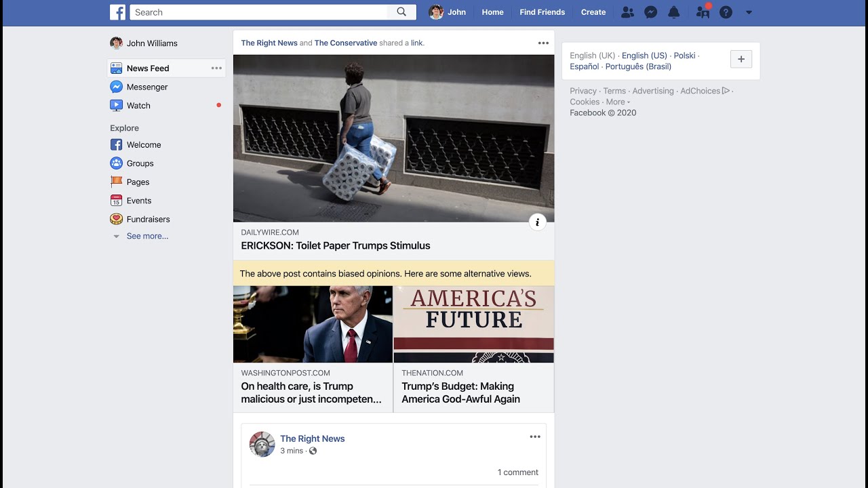Open the Privacy footer link
868x488 pixels.
pyautogui.click(x=583, y=91)
